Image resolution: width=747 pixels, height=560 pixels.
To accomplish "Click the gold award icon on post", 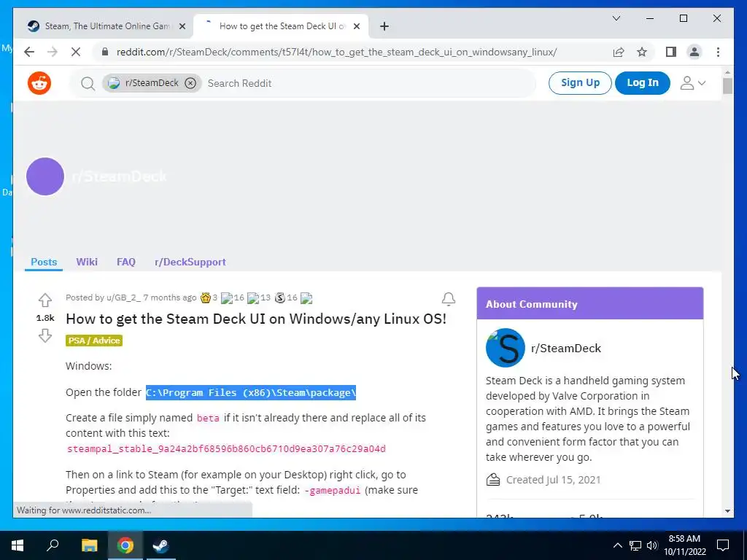I will tap(205, 297).
